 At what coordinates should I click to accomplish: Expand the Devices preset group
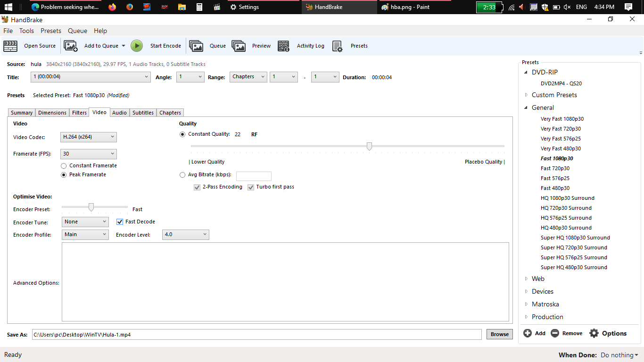(x=527, y=292)
